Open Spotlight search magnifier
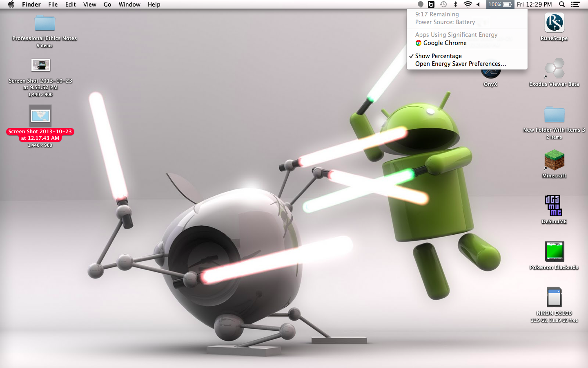The height and width of the screenshot is (368, 588). click(x=562, y=4)
